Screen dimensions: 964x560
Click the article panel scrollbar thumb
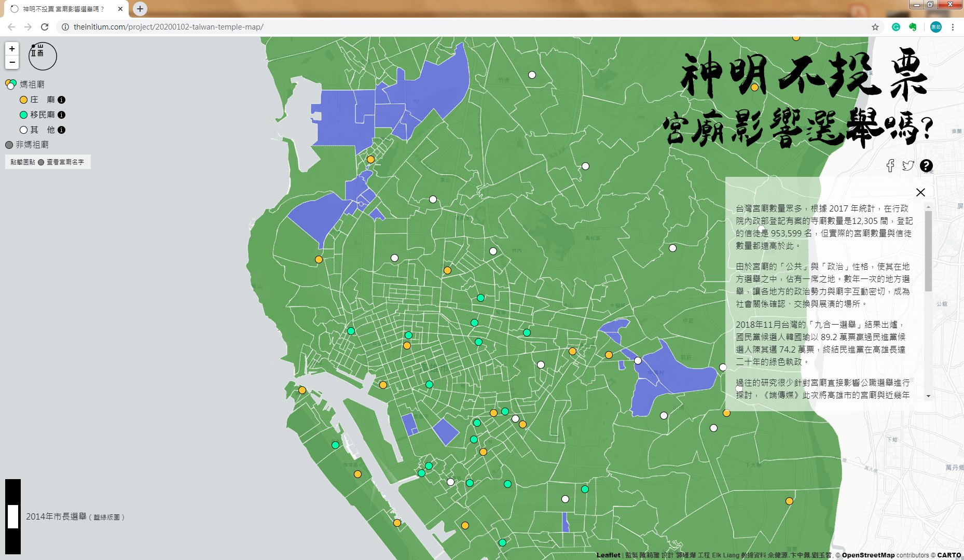point(928,251)
